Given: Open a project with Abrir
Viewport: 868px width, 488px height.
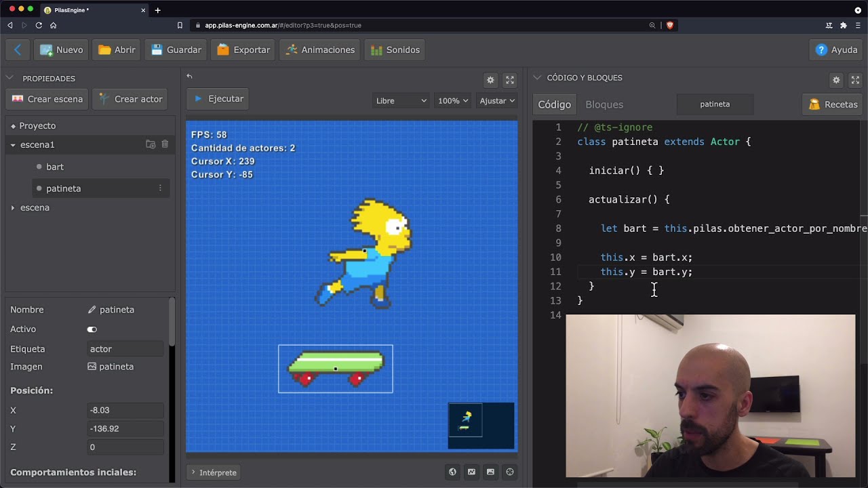Looking at the screenshot, I should (117, 49).
